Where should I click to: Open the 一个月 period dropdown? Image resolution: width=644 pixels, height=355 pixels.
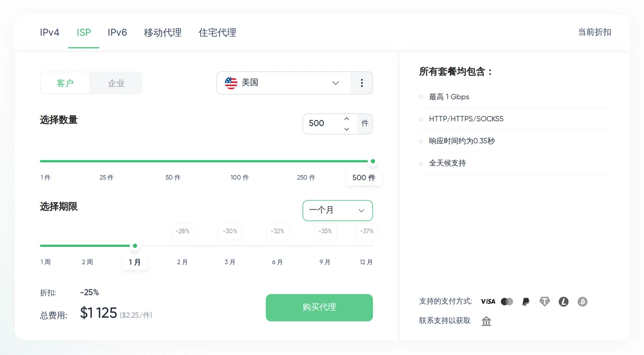(x=338, y=211)
